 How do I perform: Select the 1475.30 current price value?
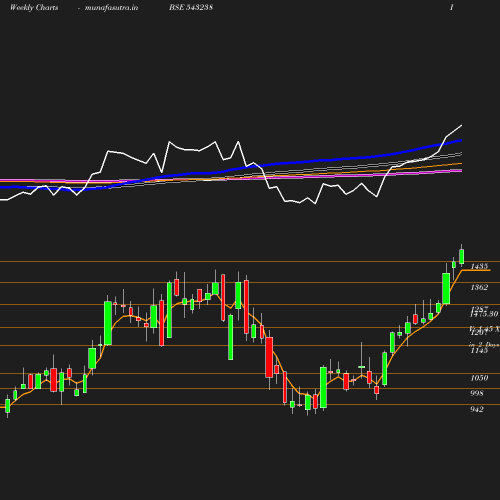pyautogui.click(x=484, y=314)
